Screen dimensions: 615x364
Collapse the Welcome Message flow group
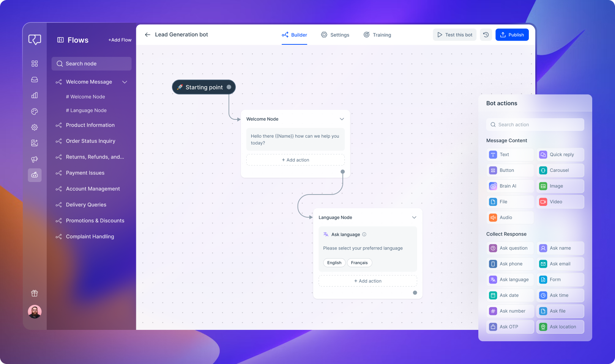tap(125, 82)
